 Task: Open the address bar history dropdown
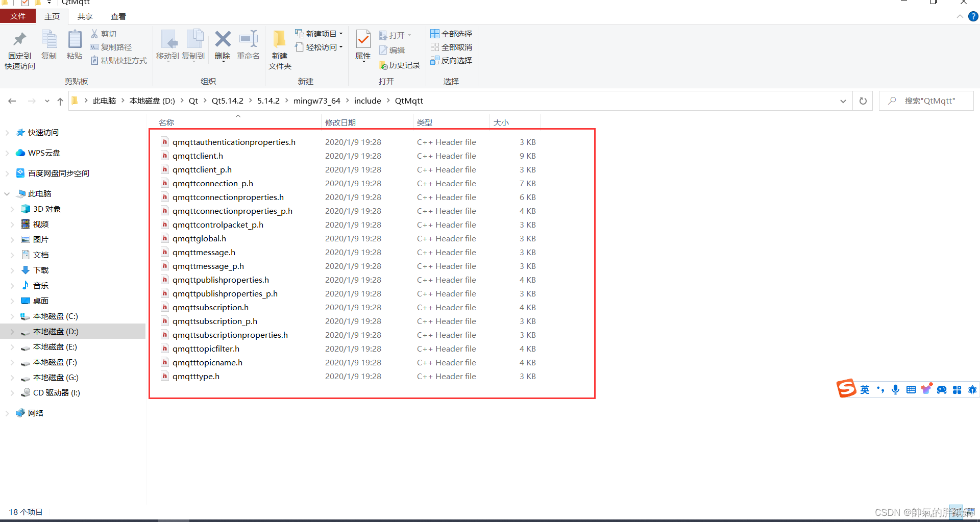tap(843, 101)
